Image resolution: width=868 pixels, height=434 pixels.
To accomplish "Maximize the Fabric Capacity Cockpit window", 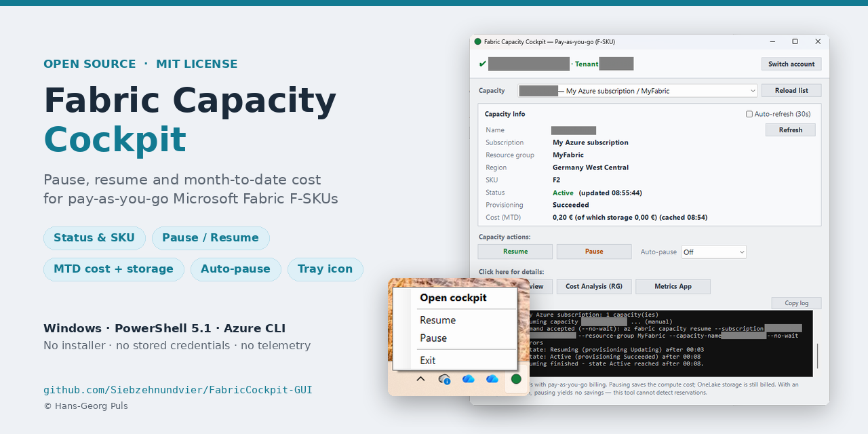I will (x=795, y=41).
